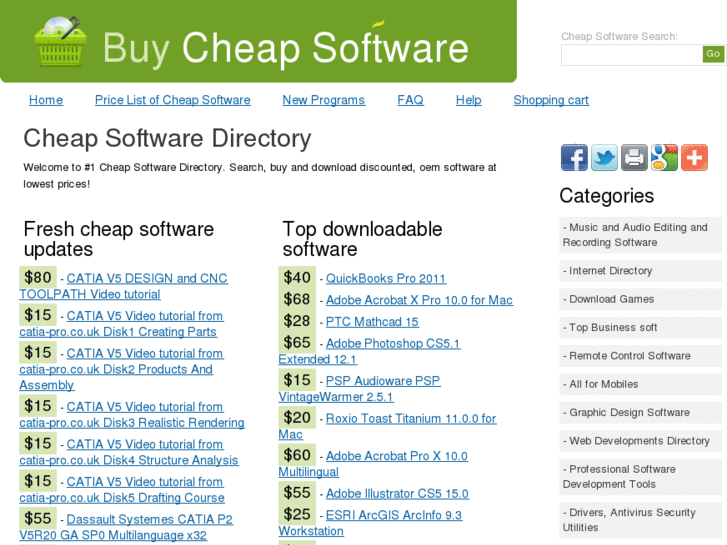Open CATIA V5 DESIGN and CNC TOOLPATH tutorial
The width and height of the screenshot is (727, 545).
[x=123, y=286]
